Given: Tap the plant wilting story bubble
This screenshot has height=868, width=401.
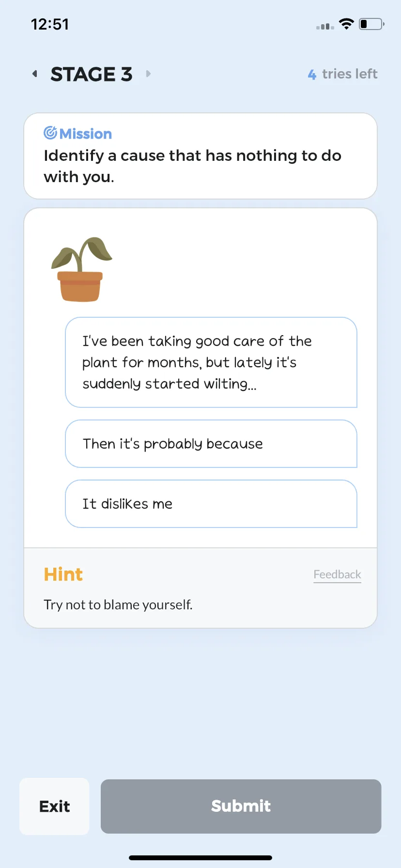Looking at the screenshot, I should click(211, 362).
